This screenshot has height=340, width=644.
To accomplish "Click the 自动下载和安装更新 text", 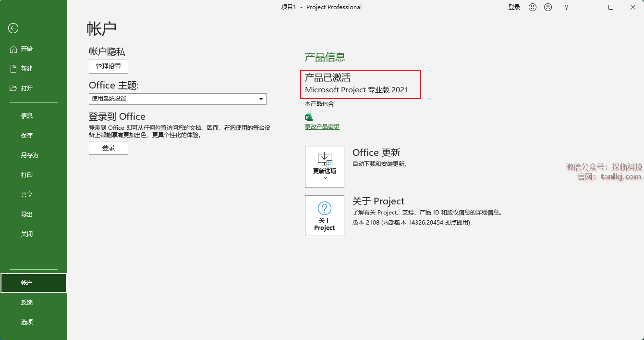I will pos(380,164).
